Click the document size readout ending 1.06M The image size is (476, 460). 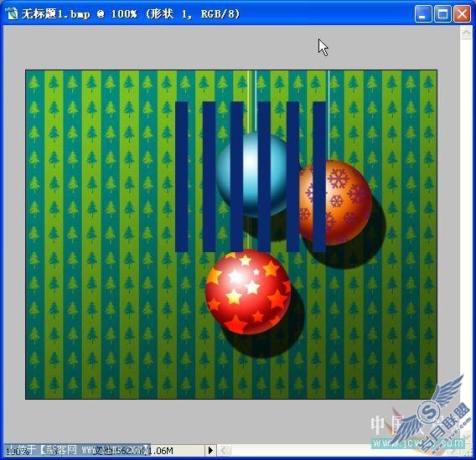[133, 451]
